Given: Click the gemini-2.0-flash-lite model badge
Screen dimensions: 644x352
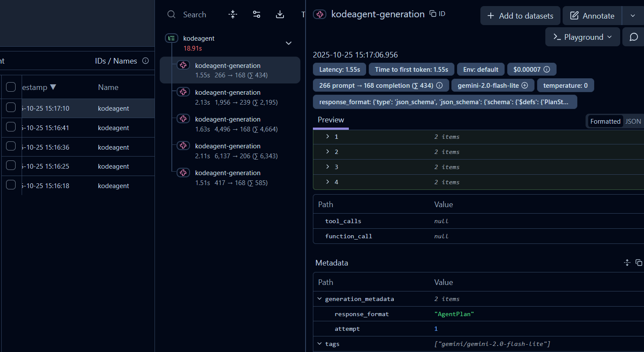Looking at the screenshot, I should coord(493,86).
